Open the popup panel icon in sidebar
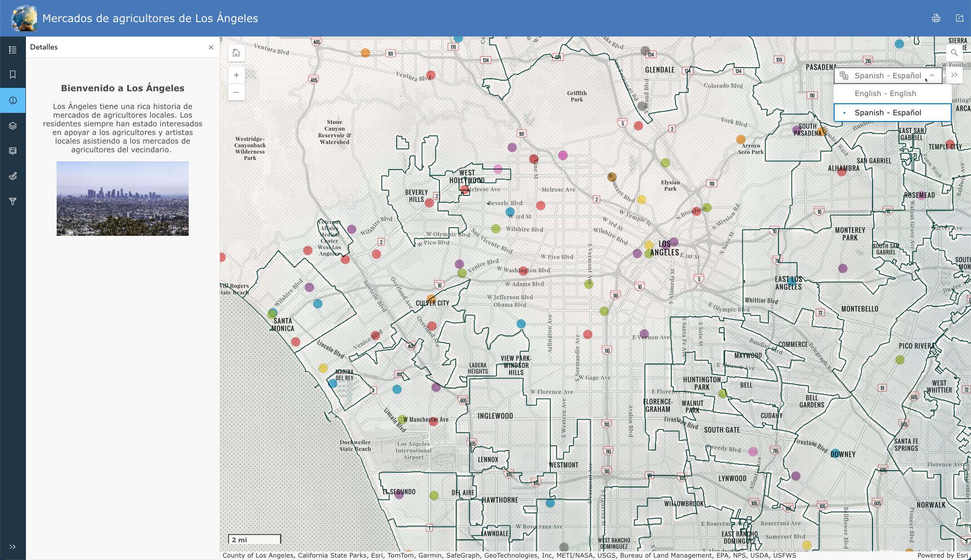 click(13, 151)
